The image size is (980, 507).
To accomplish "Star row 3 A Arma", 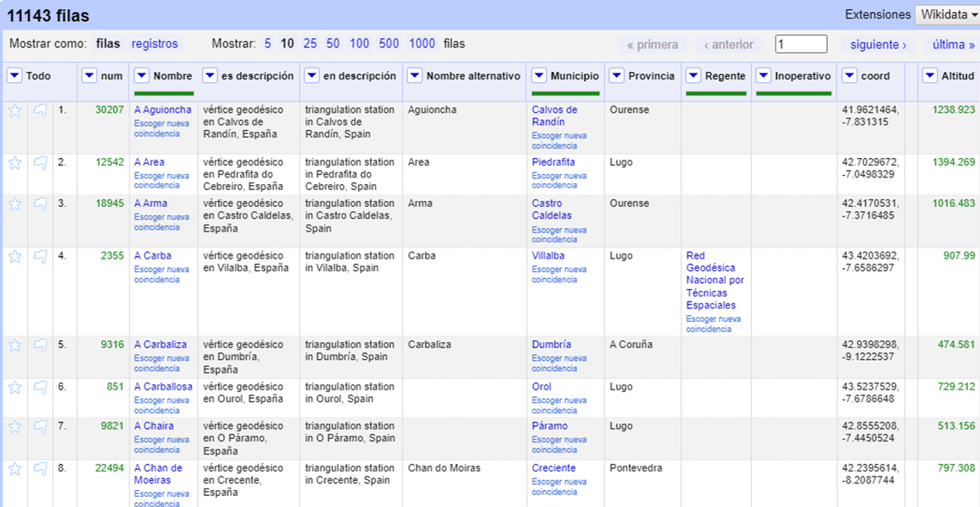I will click(15, 204).
